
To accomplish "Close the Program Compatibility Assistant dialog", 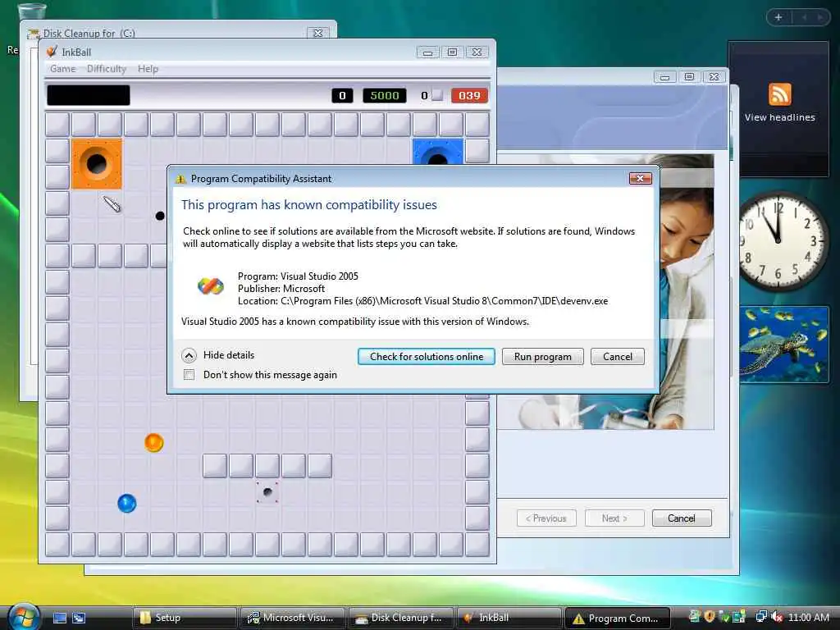I will point(640,178).
